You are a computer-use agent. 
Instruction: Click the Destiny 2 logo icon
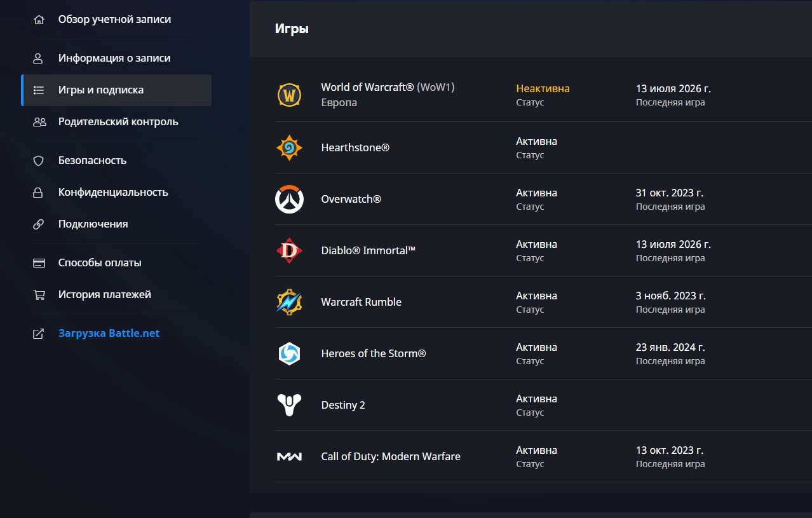(289, 405)
